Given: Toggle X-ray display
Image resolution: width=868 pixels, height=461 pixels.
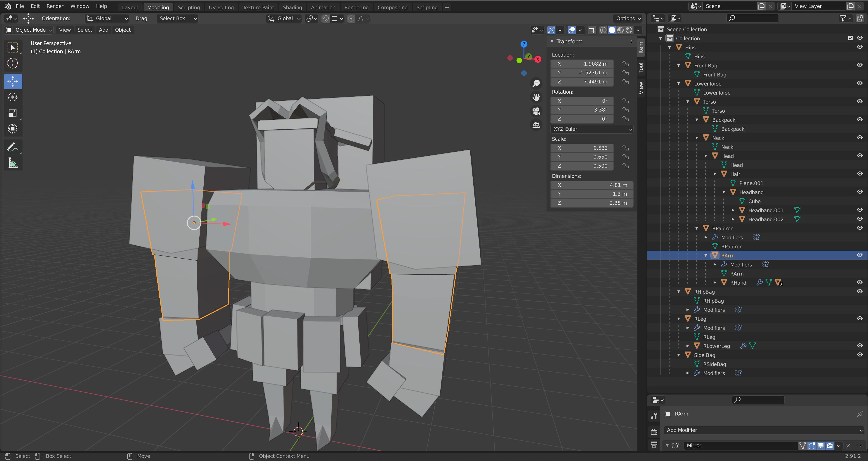Looking at the screenshot, I should (x=592, y=30).
